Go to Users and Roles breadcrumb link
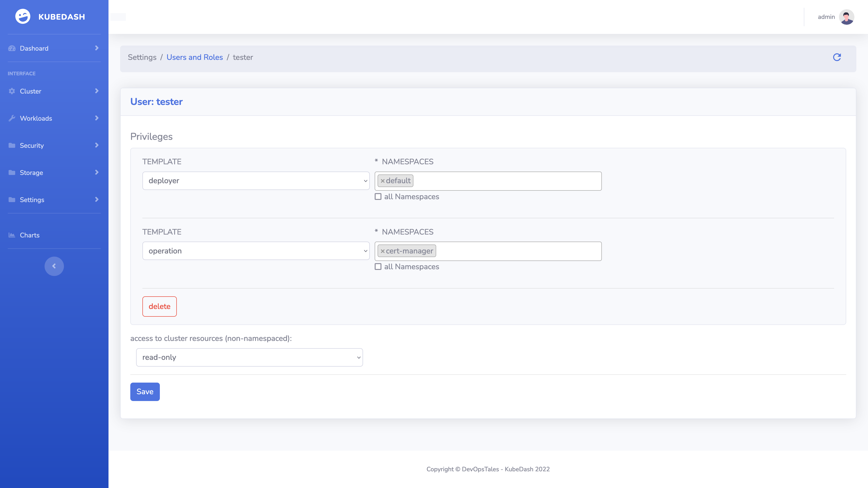The height and width of the screenshot is (488, 868). pyautogui.click(x=194, y=57)
